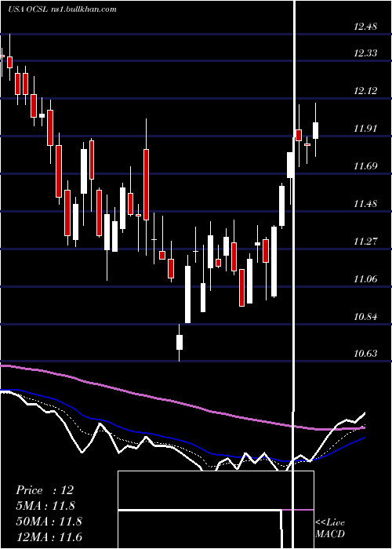The width and height of the screenshot is (392, 549).
Task: Click the 12.33 price axis label
Action: (x=365, y=53)
